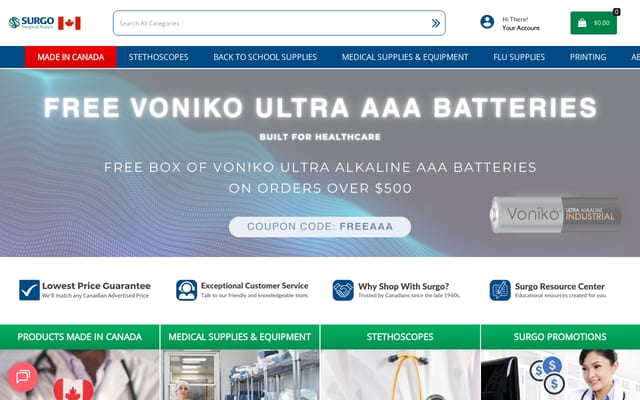Click the shopping bag cart icon
This screenshot has height=400, width=640.
582,23
